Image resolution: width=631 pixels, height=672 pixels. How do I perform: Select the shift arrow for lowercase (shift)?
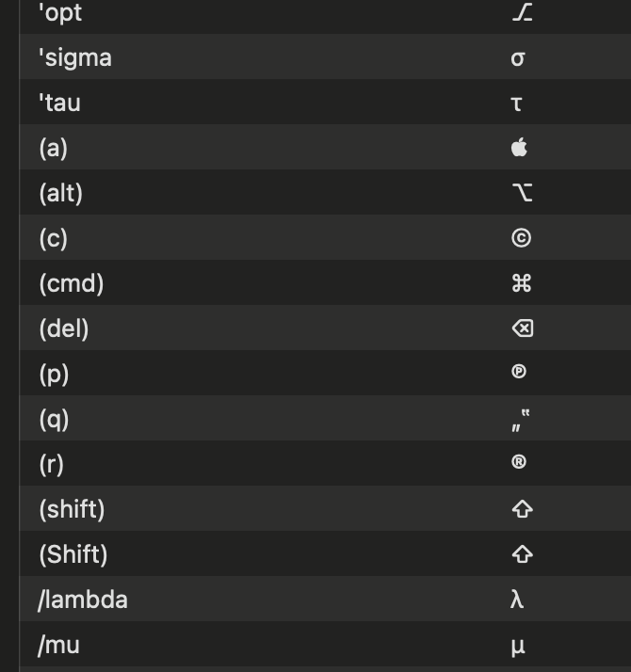pyautogui.click(x=523, y=509)
